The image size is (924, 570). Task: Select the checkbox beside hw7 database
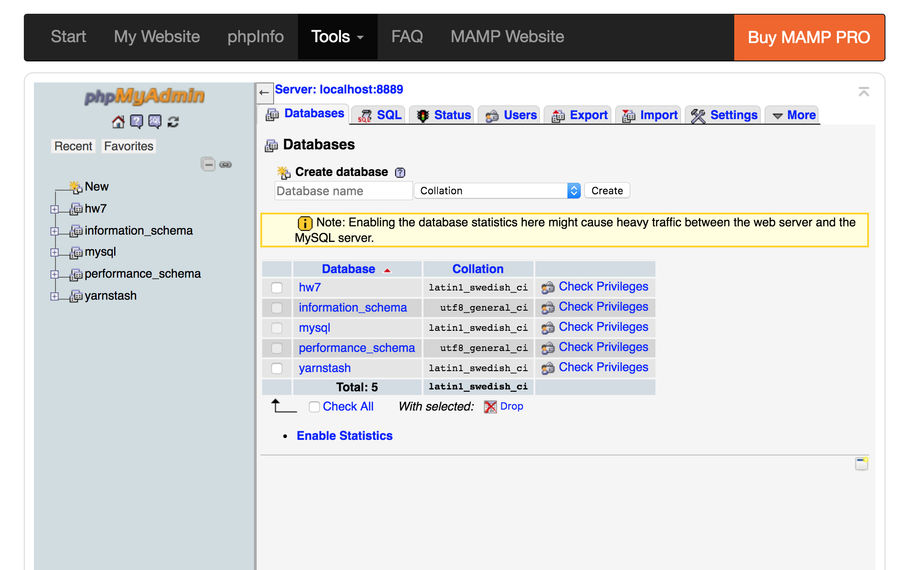click(x=277, y=287)
